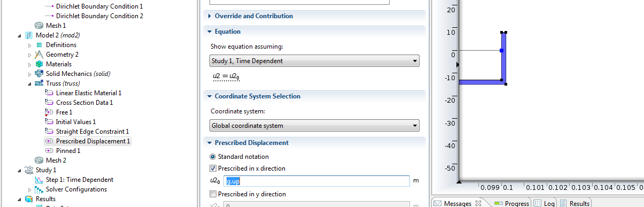Click the Study 1 icon
The width and height of the screenshot is (644, 207).
click(x=29, y=170)
